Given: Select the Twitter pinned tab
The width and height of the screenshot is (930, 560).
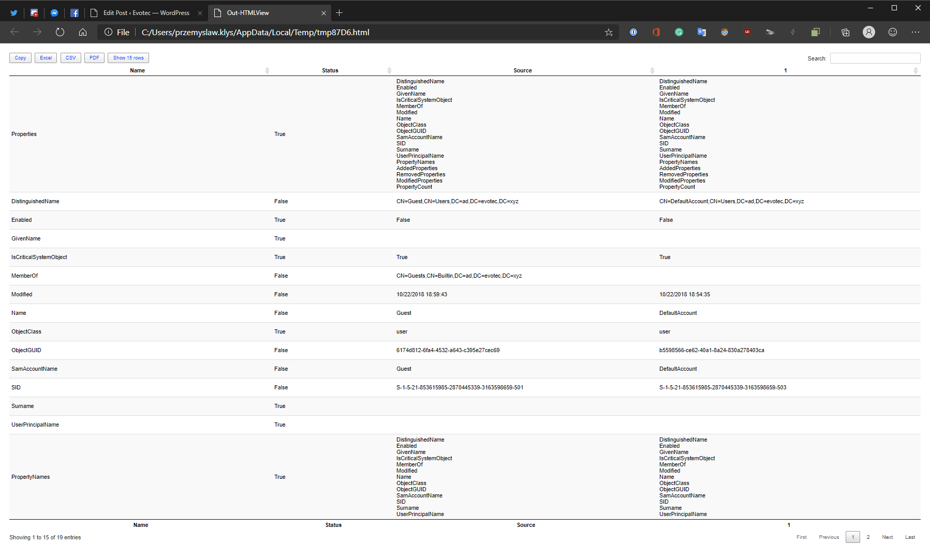Looking at the screenshot, I should (13, 12).
